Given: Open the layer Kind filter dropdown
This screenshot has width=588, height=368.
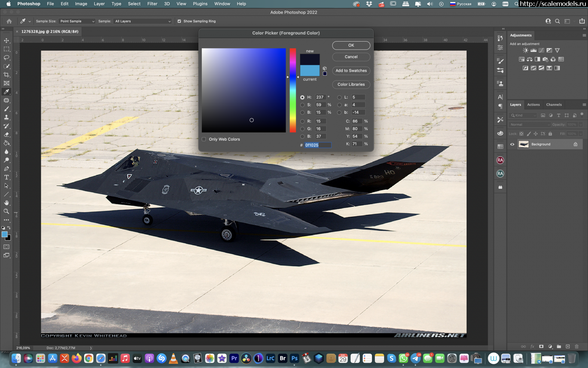Looking at the screenshot, I should pos(523,116).
